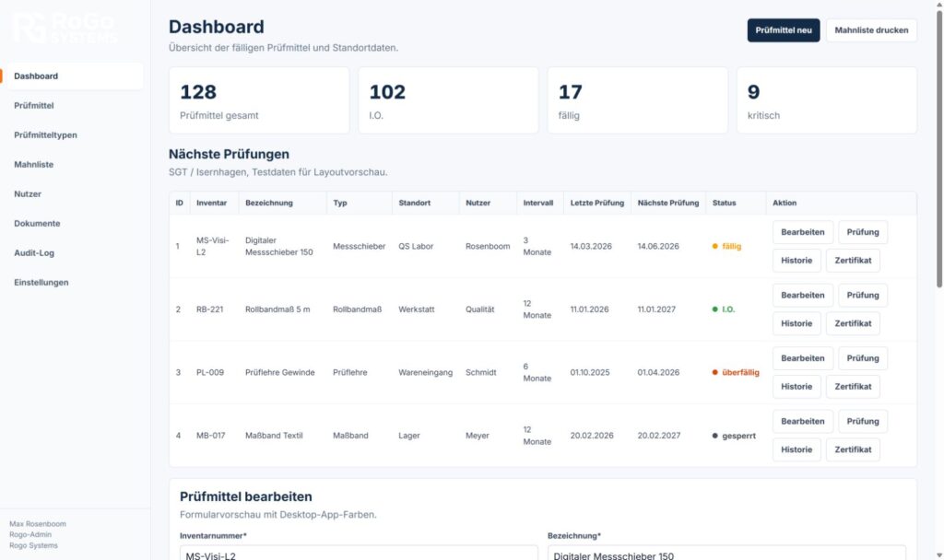The height and width of the screenshot is (560, 944).
Task: Open Zertifikat for Rollbandmaß 5 m
Action: 853,323
